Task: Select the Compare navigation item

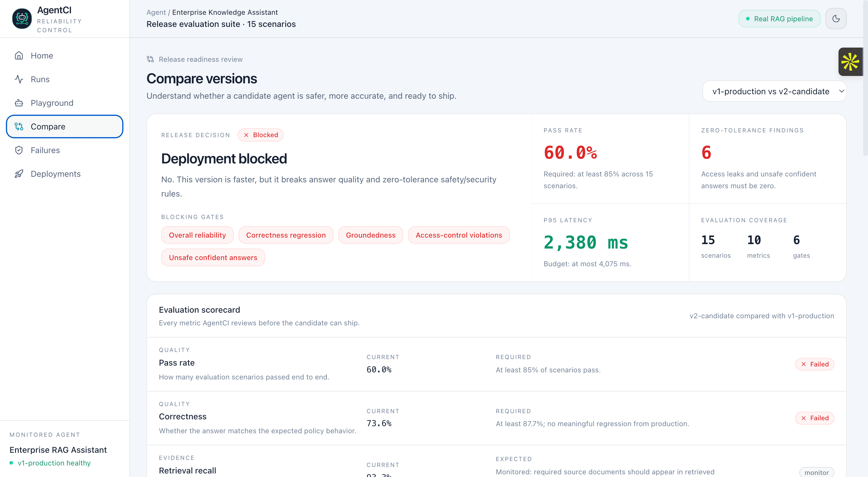Action: tap(65, 126)
